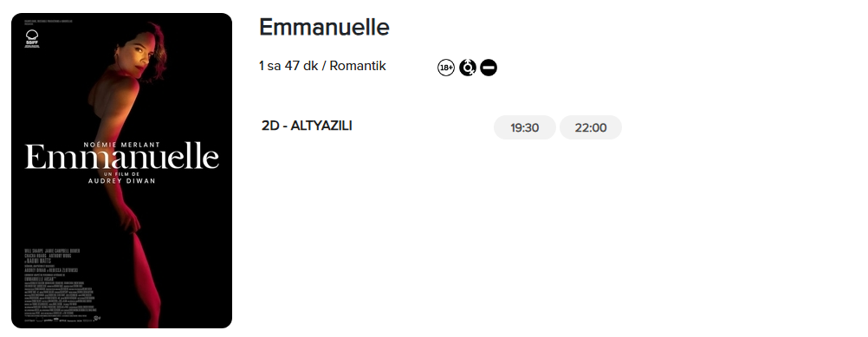Screen dimensions: 868x337
Task: Click the "Un film de" text on poster
Action: click(122, 174)
